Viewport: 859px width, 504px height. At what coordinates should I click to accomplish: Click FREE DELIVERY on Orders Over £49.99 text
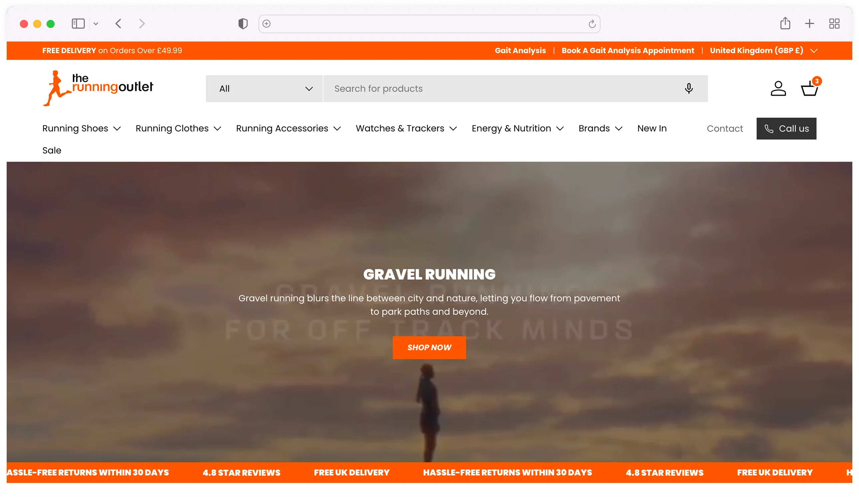112,51
